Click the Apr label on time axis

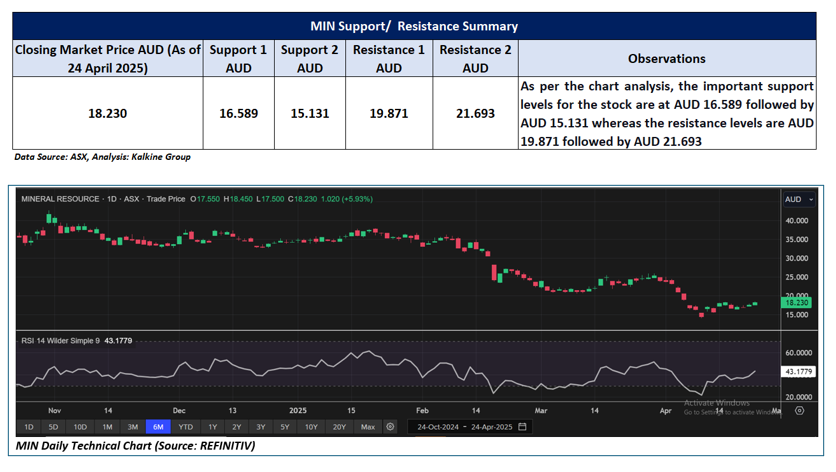point(665,411)
